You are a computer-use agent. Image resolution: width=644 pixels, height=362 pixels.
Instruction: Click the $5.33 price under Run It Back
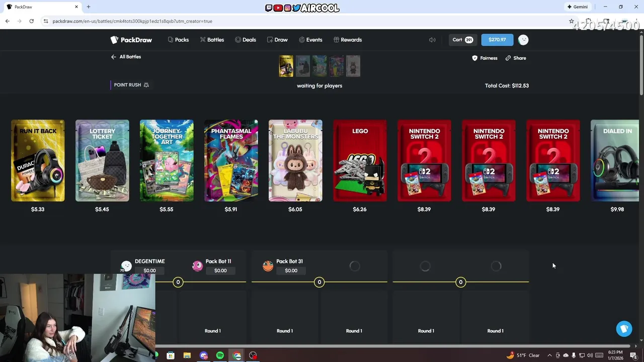tap(38, 209)
